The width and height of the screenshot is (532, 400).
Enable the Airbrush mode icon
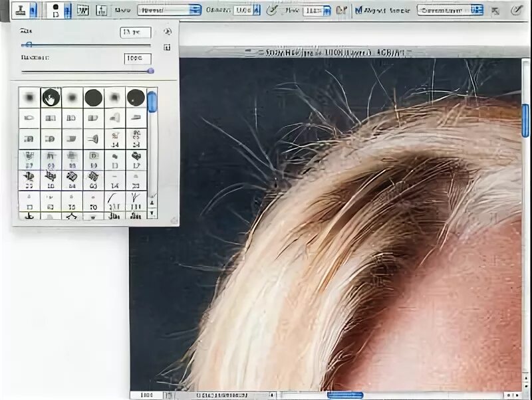[340, 11]
